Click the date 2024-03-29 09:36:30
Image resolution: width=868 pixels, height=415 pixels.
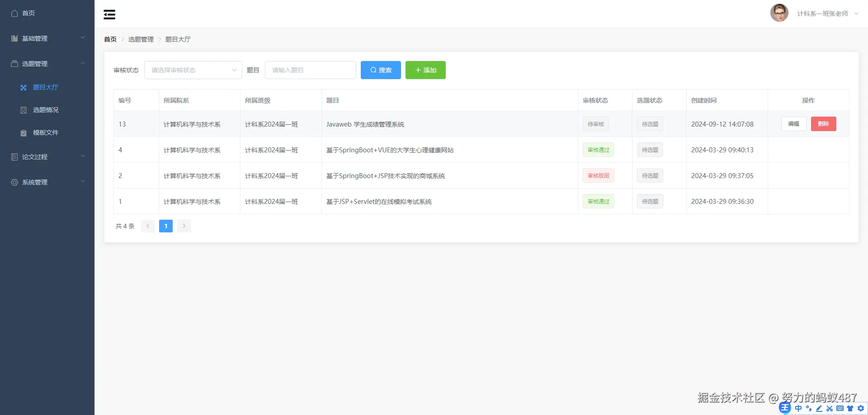pyautogui.click(x=722, y=202)
